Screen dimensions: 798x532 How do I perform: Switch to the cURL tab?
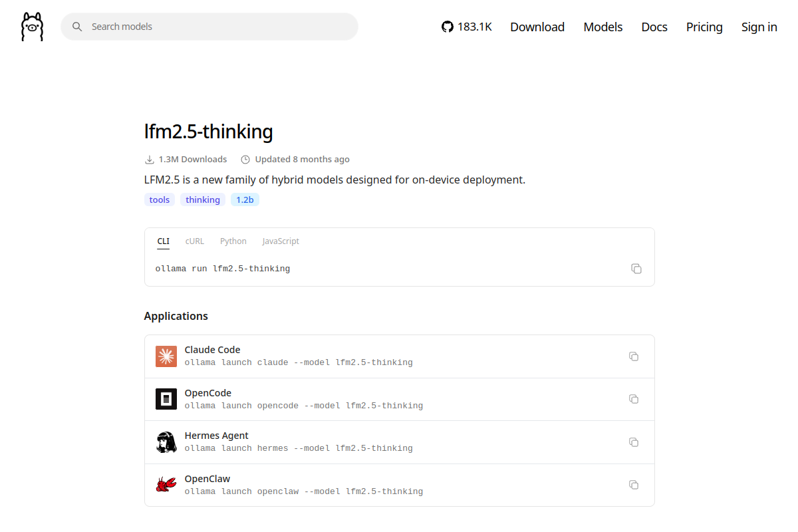click(x=195, y=241)
